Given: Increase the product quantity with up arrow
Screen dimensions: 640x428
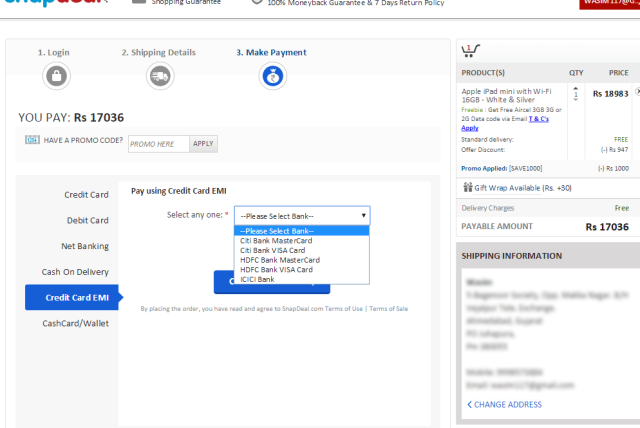Looking at the screenshot, I should click(576, 89).
